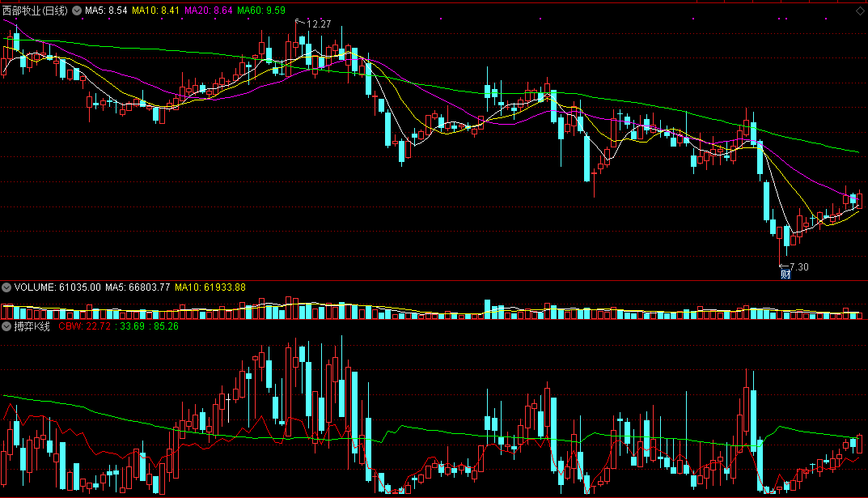868x498 pixels.
Task: Click the MA5: 8.54 price average label
Action: click(106, 11)
